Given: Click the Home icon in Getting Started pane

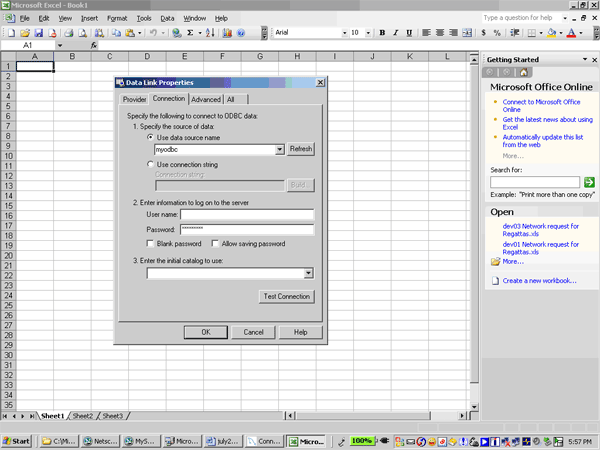Looking at the screenshot, I should coord(523,72).
